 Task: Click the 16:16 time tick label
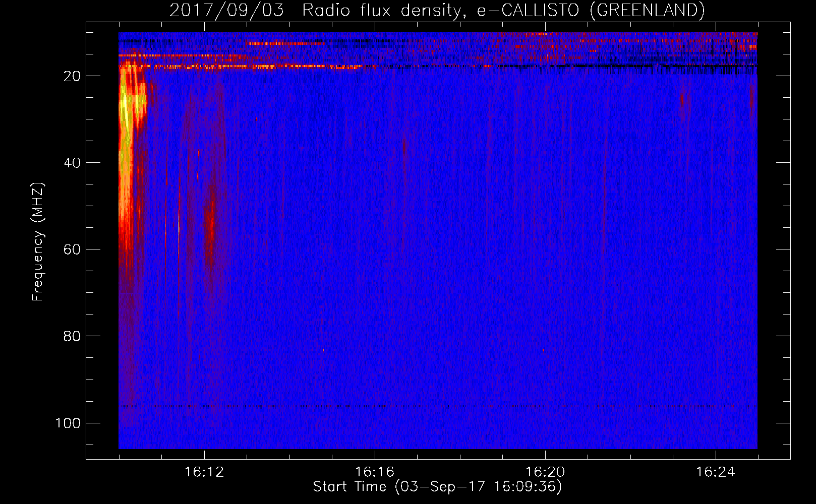tap(375, 472)
